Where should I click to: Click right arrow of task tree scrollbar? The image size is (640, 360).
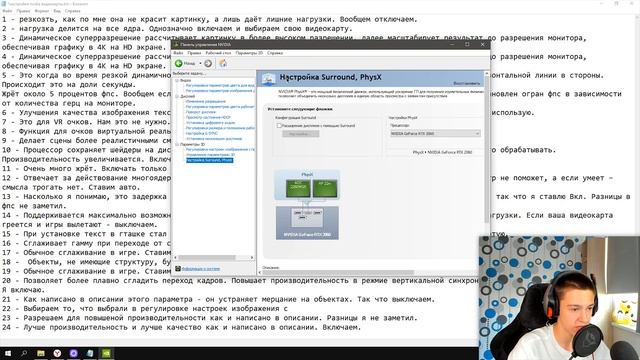point(252,258)
